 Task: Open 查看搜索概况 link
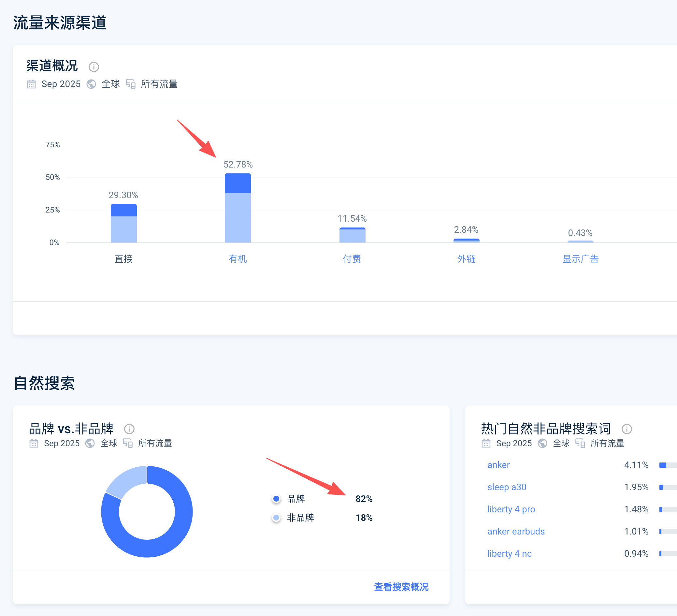point(401,587)
